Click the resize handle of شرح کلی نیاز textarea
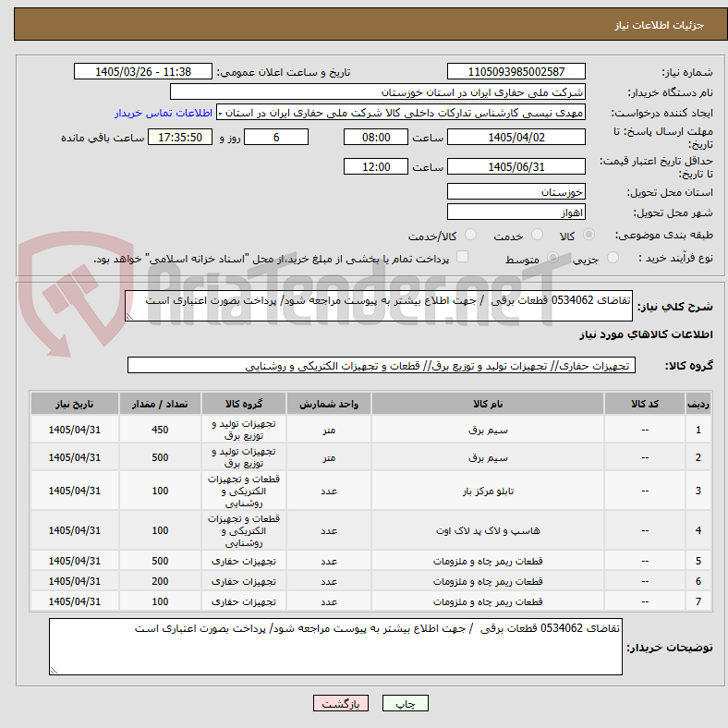 129,317
